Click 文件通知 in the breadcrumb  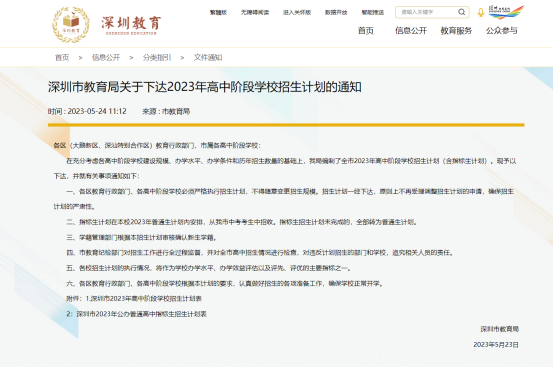coord(208,58)
